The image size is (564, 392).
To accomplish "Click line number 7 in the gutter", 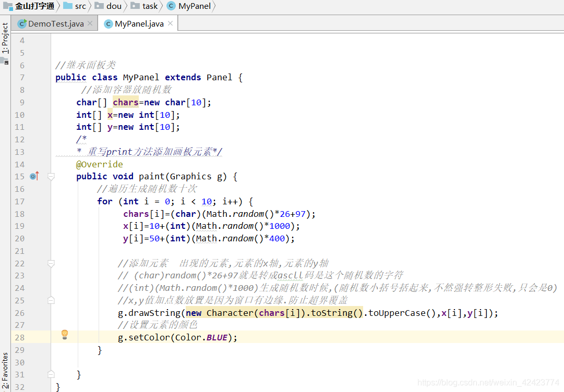I will (x=22, y=78).
